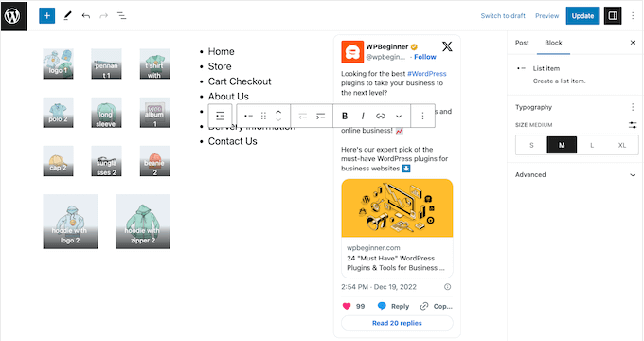Select the long sleeve gallery image
The image size is (644, 341).
pyautogui.click(x=106, y=112)
